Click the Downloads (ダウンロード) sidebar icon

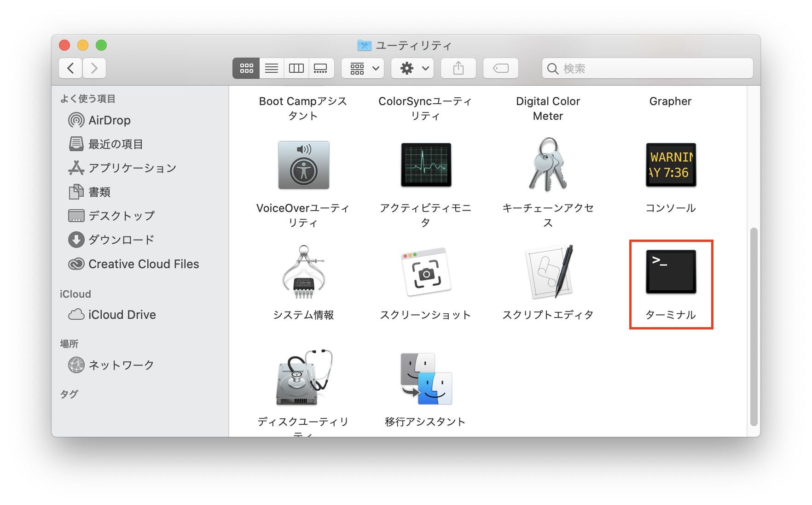tap(76, 240)
